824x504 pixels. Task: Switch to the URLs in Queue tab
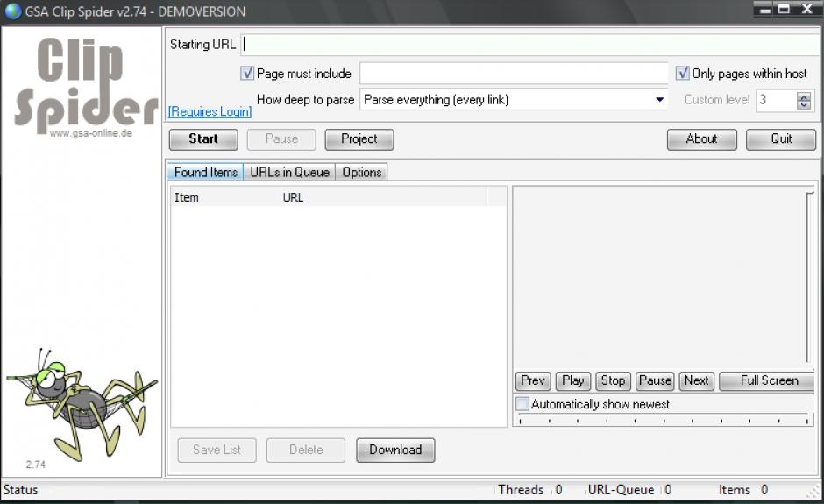click(x=289, y=172)
